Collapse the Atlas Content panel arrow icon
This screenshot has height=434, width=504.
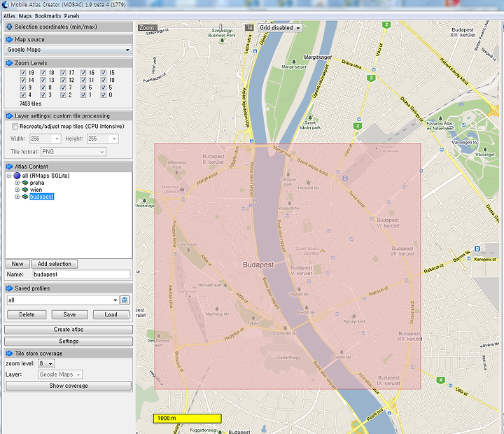pyautogui.click(x=9, y=166)
